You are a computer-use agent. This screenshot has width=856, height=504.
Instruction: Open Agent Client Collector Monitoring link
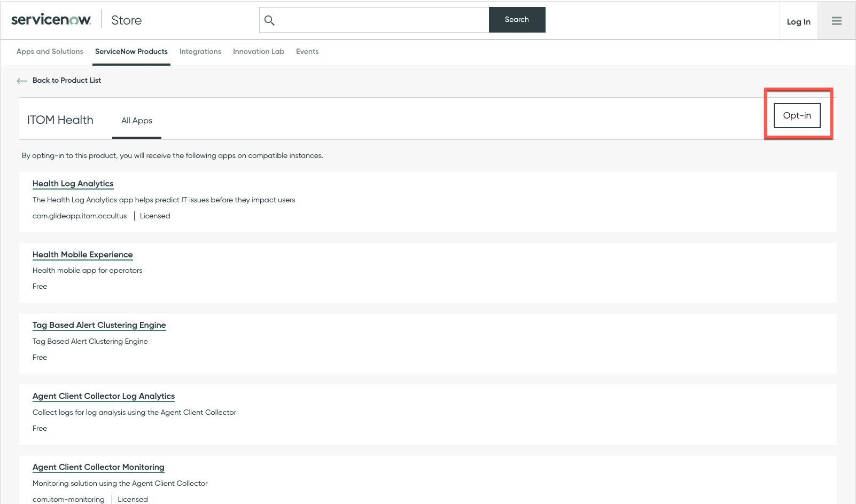[x=98, y=467]
